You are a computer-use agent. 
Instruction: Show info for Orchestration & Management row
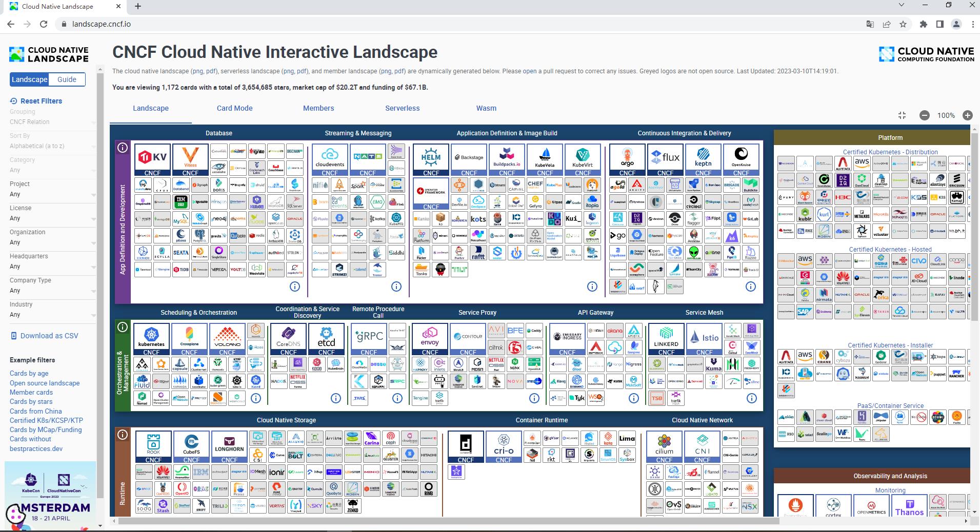coord(123,327)
